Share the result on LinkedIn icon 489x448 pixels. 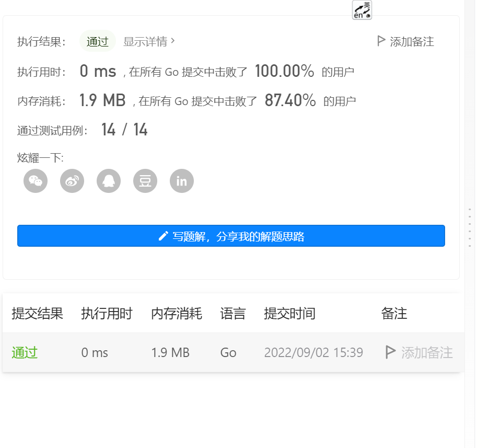pos(181,181)
